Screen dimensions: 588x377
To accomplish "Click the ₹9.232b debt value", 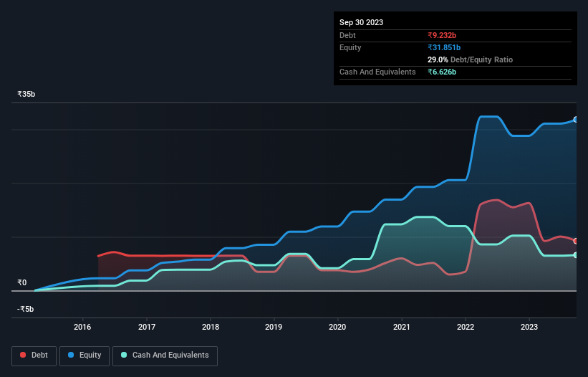I will (x=442, y=35).
